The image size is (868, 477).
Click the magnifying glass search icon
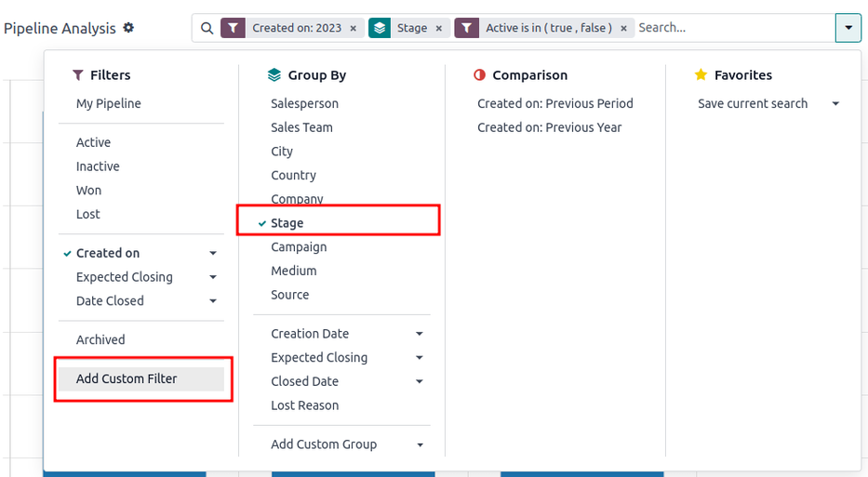(x=207, y=28)
